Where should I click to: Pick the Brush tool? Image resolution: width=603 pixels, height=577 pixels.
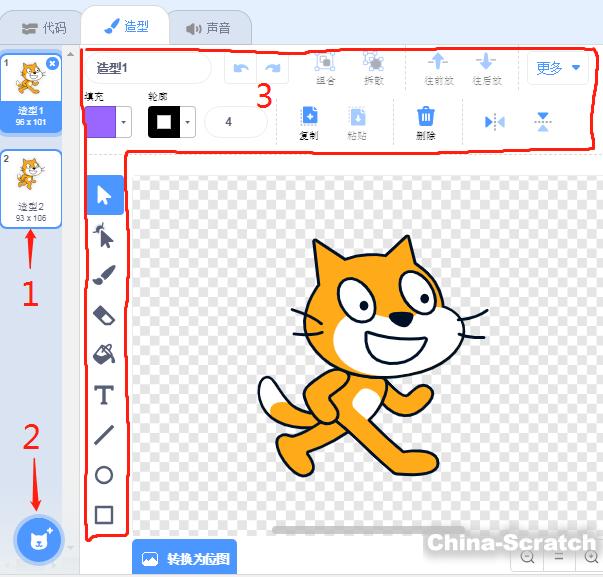click(104, 275)
